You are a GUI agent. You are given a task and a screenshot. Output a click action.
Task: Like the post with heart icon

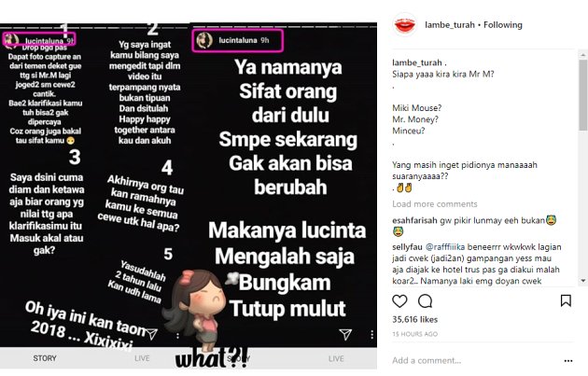click(x=399, y=301)
